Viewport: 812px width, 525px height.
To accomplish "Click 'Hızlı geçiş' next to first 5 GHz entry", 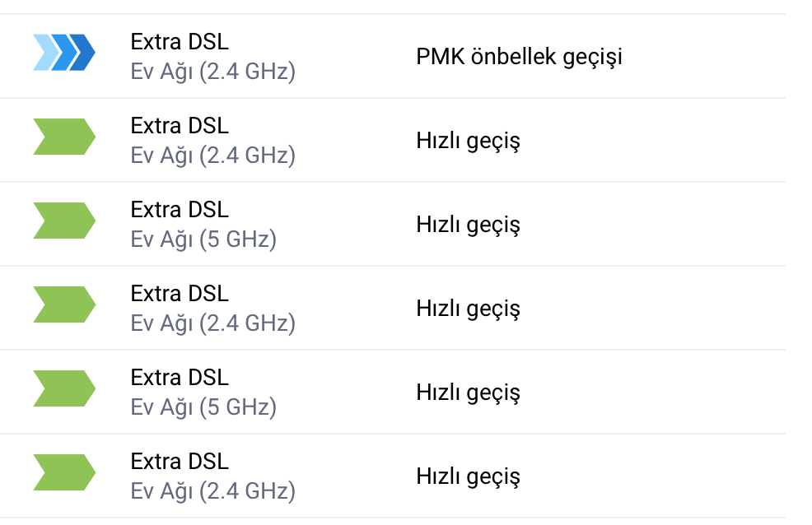I will (468, 225).
